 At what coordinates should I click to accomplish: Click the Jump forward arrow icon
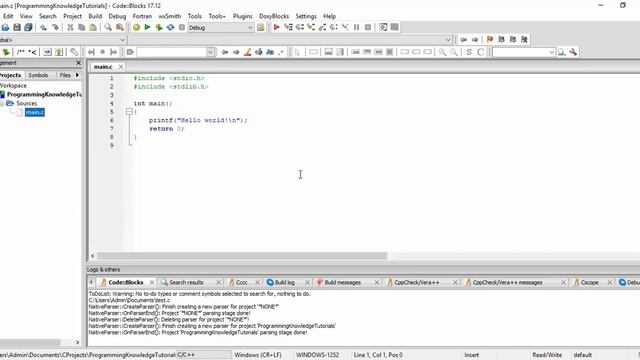pos(475,40)
